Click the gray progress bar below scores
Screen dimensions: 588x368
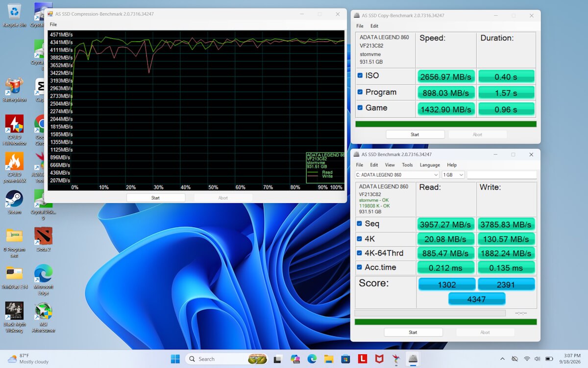coord(430,313)
